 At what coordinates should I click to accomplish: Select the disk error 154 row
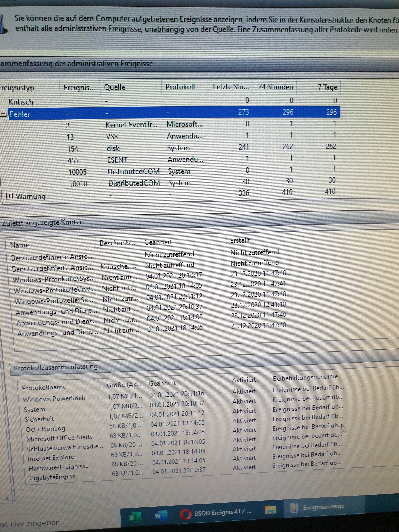pyautogui.click(x=113, y=148)
